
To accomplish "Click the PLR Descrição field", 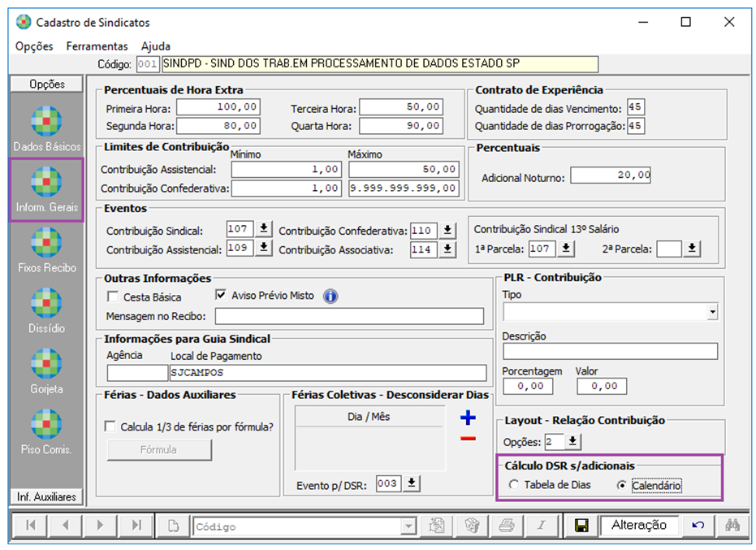I will (610, 351).
